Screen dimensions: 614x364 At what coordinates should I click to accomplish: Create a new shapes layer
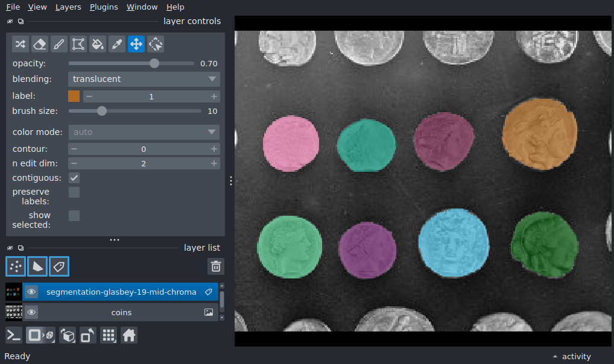click(x=37, y=266)
